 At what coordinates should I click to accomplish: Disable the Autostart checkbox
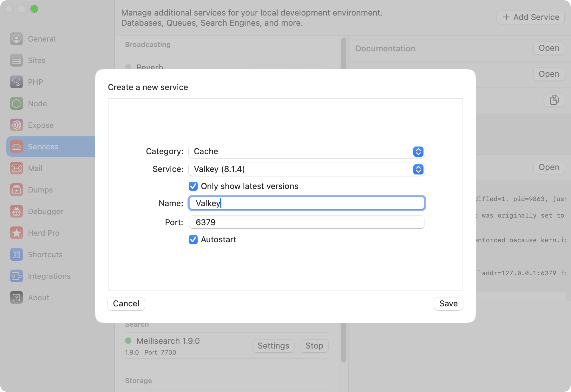point(194,239)
